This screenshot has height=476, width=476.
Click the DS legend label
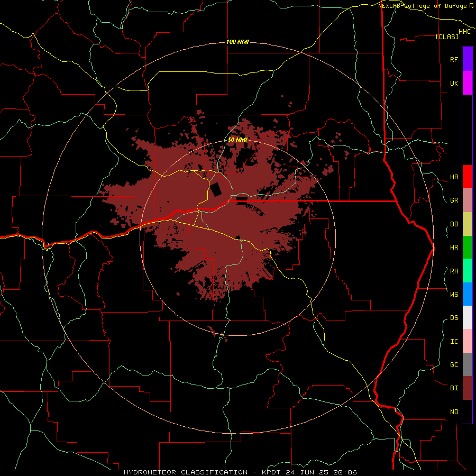pyautogui.click(x=454, y=318)
